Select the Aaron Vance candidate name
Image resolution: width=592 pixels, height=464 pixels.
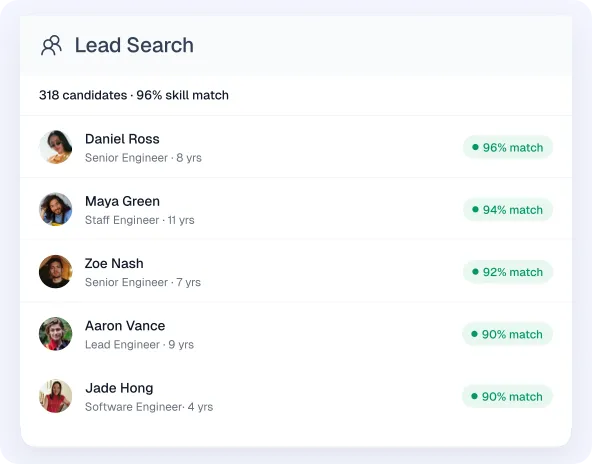pyautogui.click(x=125, y=326)
